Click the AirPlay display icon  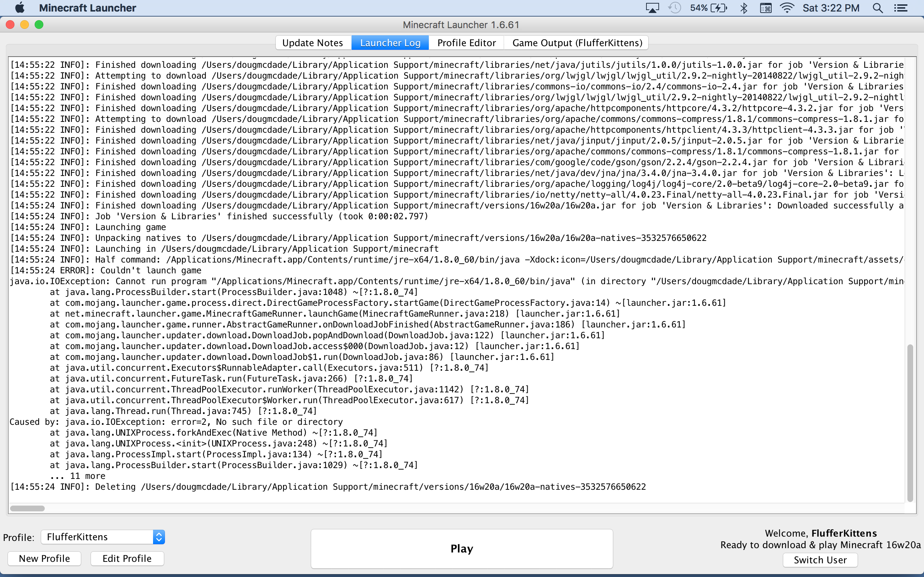(x=652, y=8)
